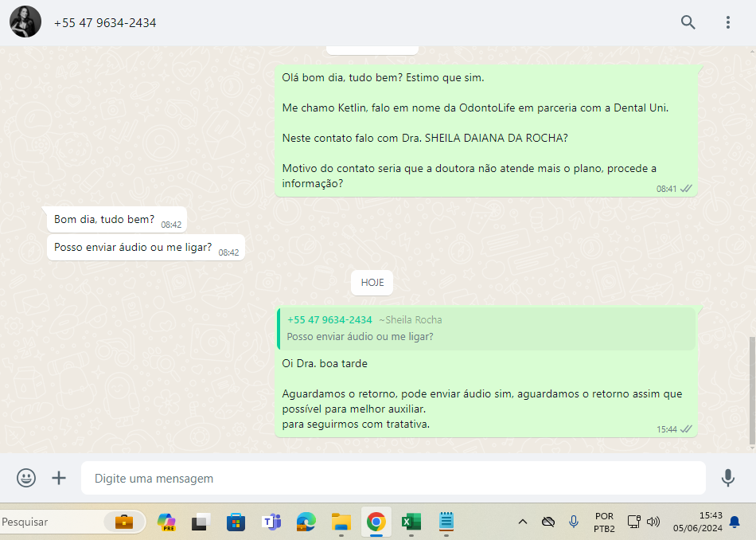
Task: Open Excel from taskbar
Action: point(411,522)
